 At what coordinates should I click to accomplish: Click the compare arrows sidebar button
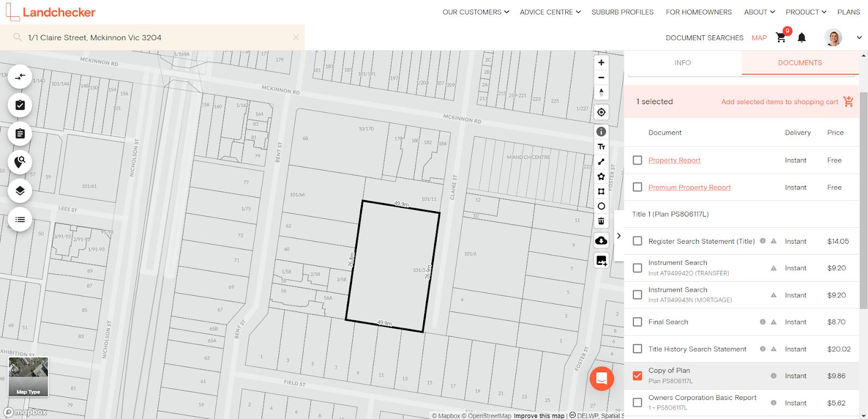(x=20, y=77)
